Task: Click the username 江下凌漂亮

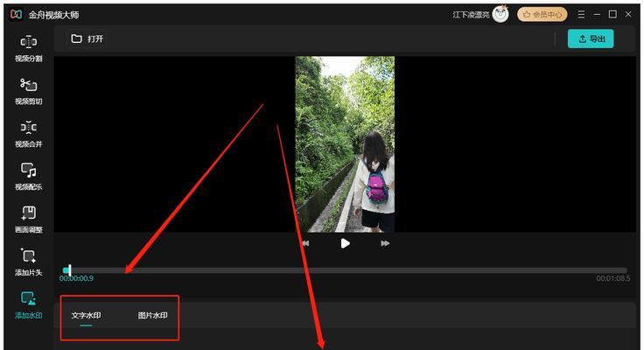Action: 471,15
